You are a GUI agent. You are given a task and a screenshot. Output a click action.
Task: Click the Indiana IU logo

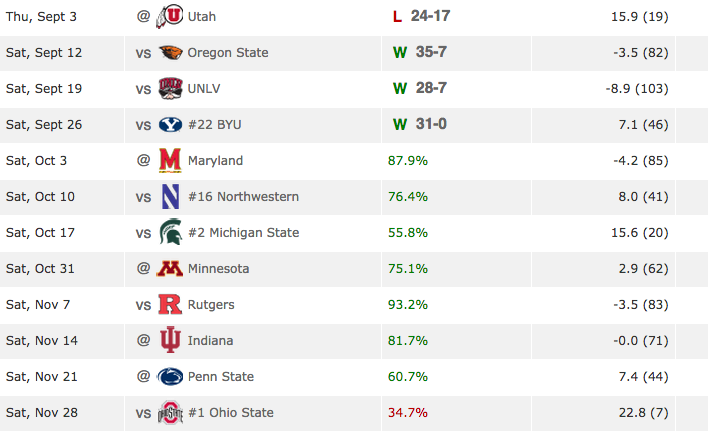click(x=170, y=340)
